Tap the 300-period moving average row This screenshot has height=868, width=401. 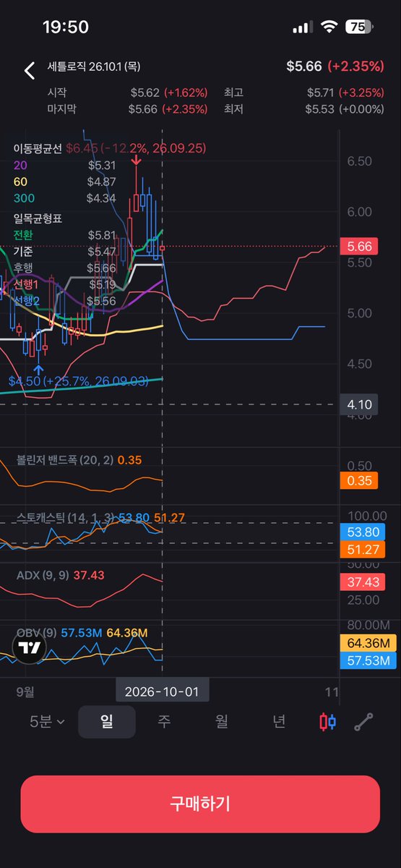64,198
